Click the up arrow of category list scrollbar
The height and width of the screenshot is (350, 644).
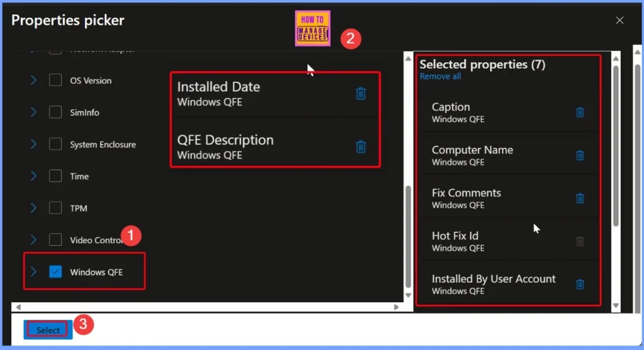tap(408, 58)
